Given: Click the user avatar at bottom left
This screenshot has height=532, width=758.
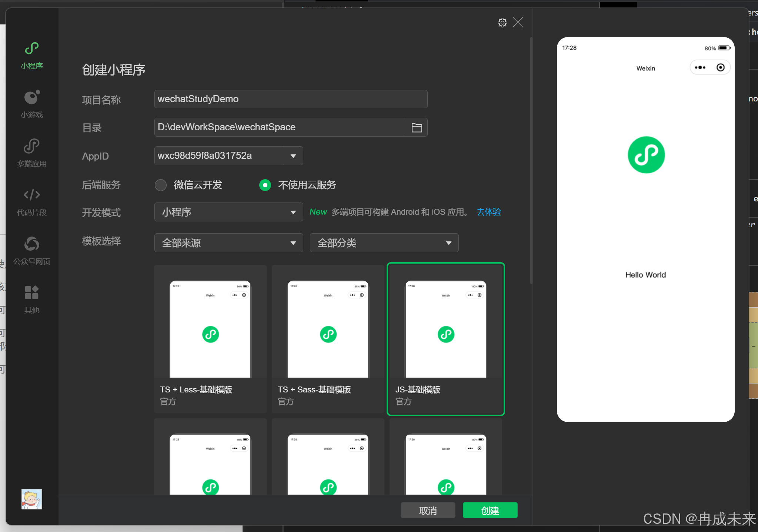Looking at the screenshot, I should click(x=32, y=499).
